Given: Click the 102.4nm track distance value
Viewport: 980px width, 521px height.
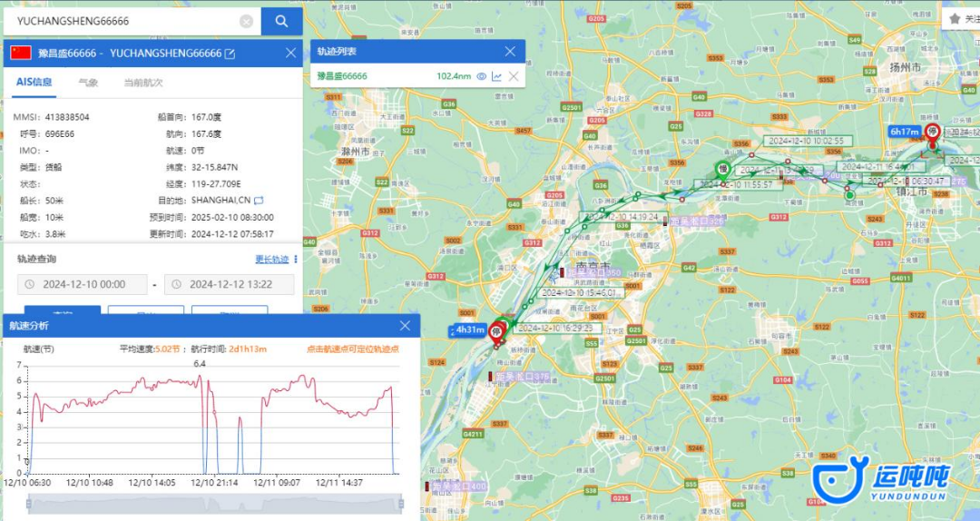Looking at the screenshot, I should [454, 76].
